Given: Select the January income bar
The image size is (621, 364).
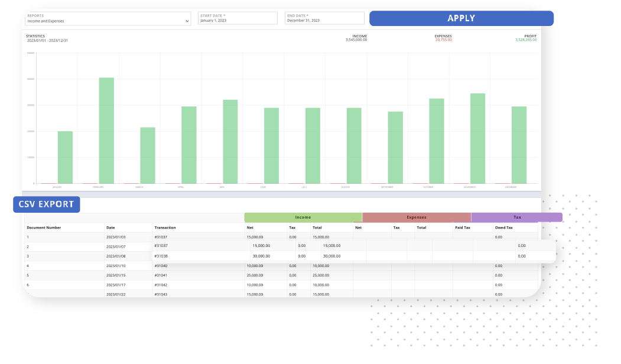Looking at the screenshot, I should point(65,157).
